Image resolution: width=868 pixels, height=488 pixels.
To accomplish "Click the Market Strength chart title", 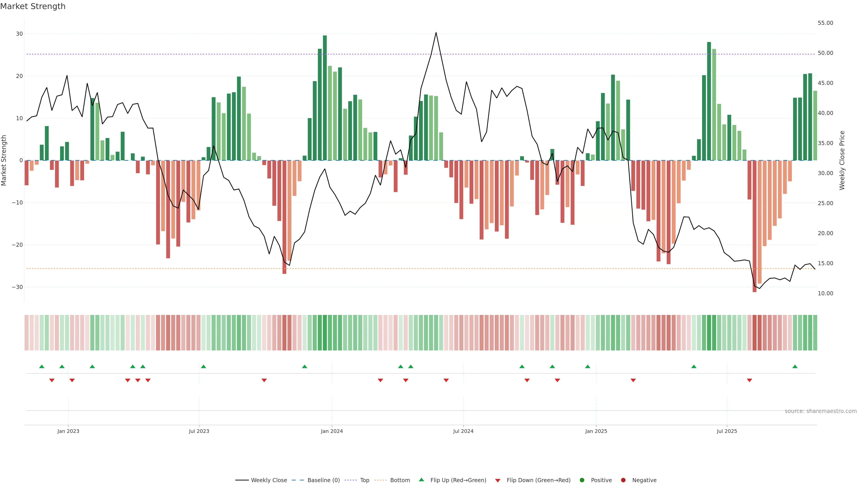I will (x=33, y=6).
